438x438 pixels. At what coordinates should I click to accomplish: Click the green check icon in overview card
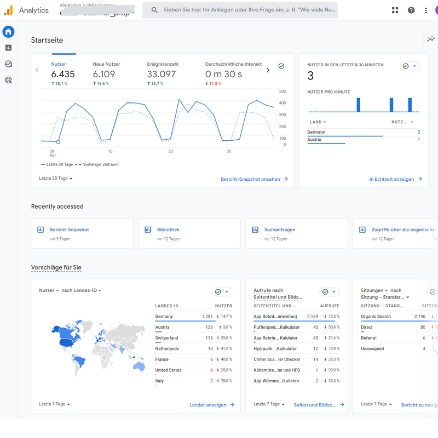point(281,66)
